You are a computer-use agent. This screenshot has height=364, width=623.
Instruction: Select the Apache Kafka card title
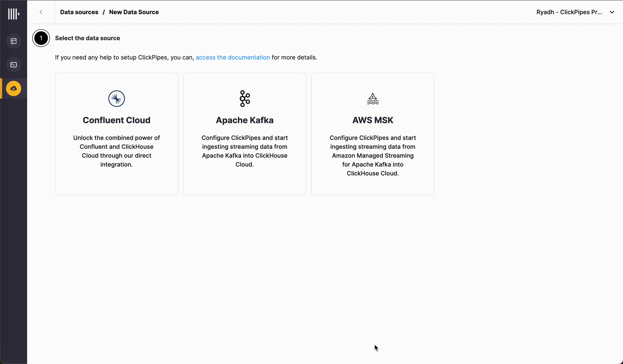click(245, 120)
